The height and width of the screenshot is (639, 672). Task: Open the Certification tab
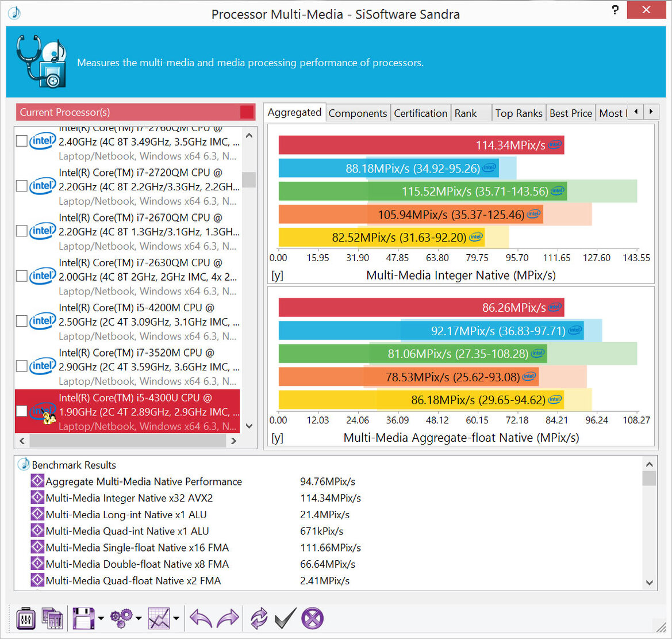[x=420, y=113]
